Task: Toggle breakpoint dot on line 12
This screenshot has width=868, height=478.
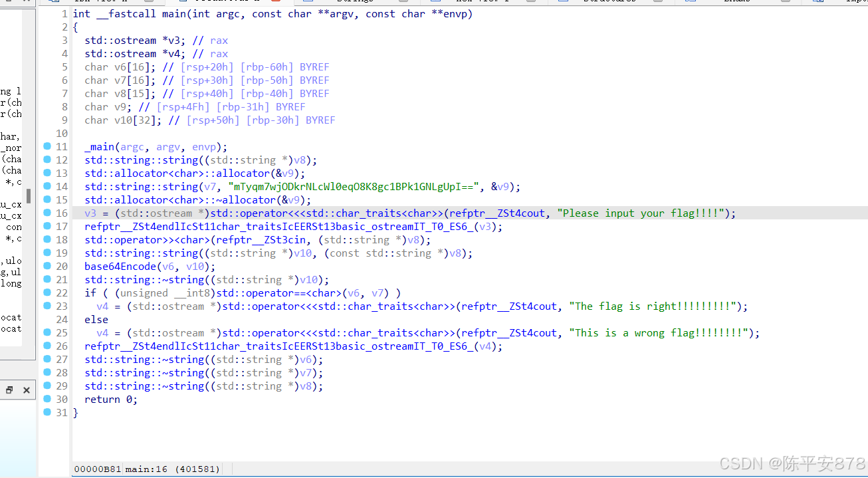Action: [x=47, y=160]
